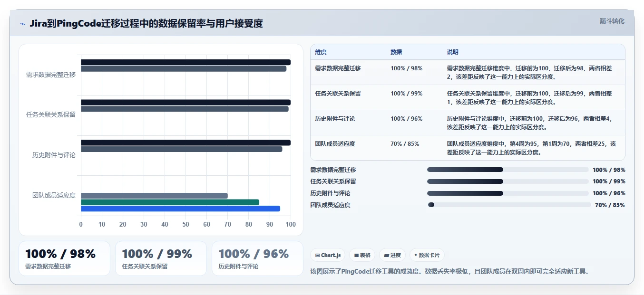Click the icon beside the Jira到PingCode title
644x295 pixels.
point(22,24)
